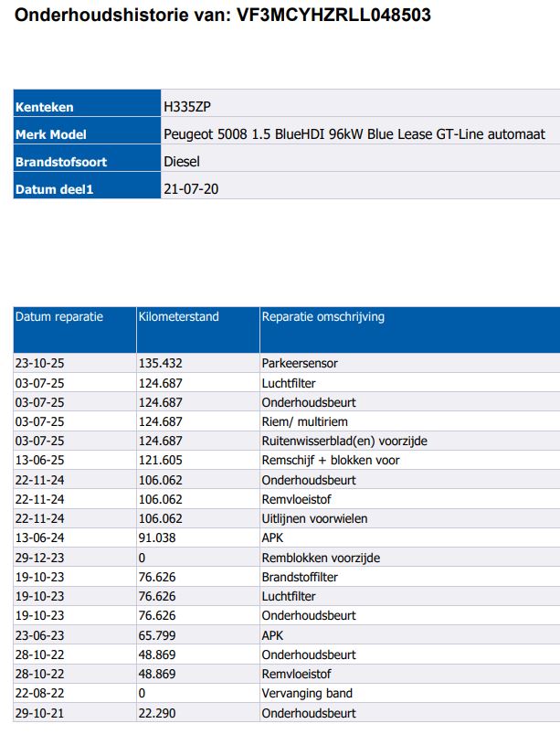
Task: Click the Ruitenwisserblad(en) voorzijde entry
Action: tap(343, 441)
